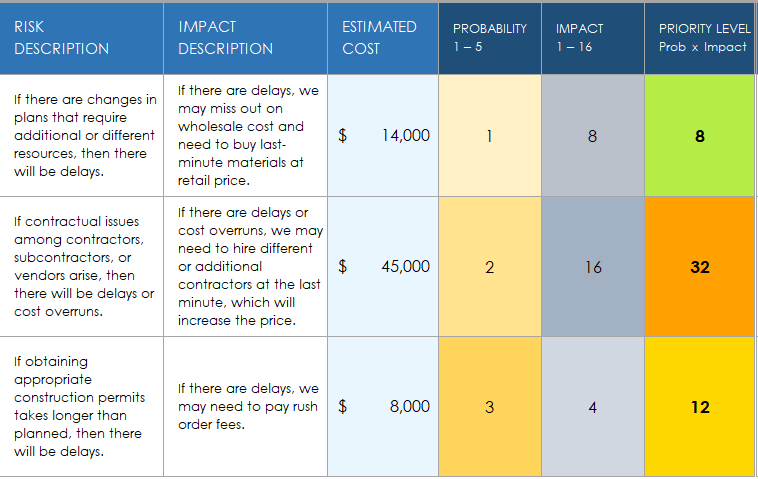
Task: Select the Priority Level header cell
Action: [x=702, y=38]
